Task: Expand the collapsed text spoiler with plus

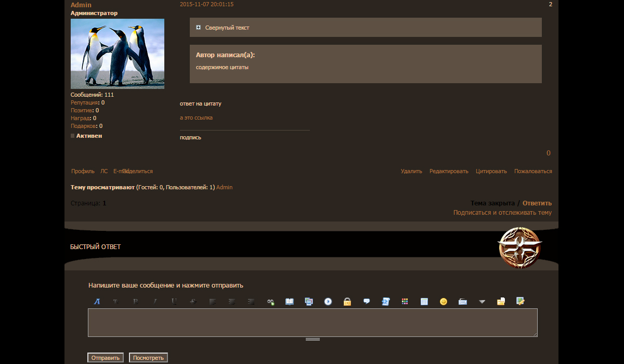Action: tap(199, 28)
